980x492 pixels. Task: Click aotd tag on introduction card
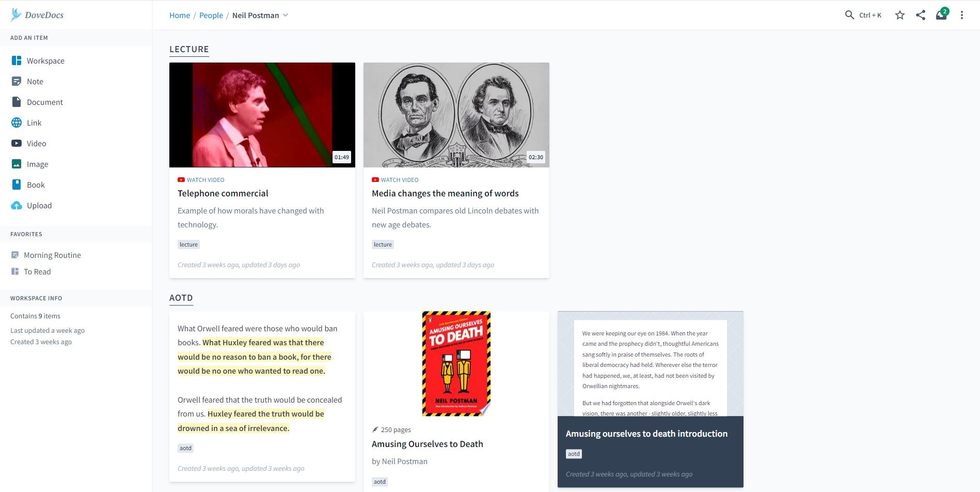574,454
